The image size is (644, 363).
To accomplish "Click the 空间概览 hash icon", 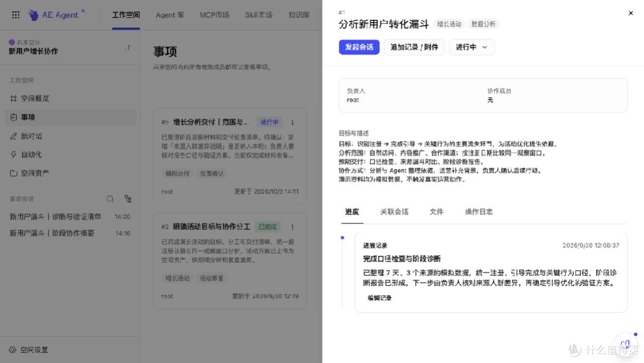I will pos(14,99).
